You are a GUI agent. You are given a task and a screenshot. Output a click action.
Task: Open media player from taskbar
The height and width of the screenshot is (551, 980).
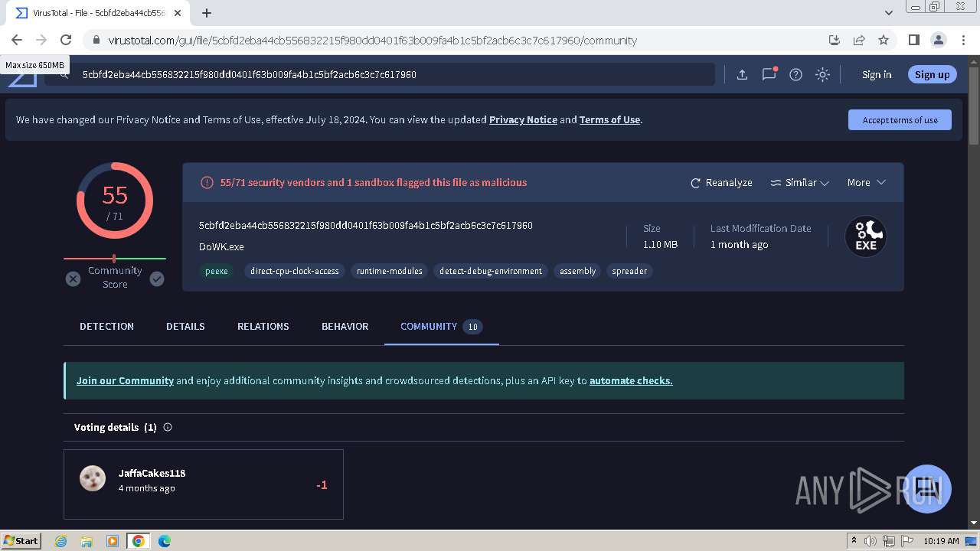pyautogui.click(x=113, y=540)
